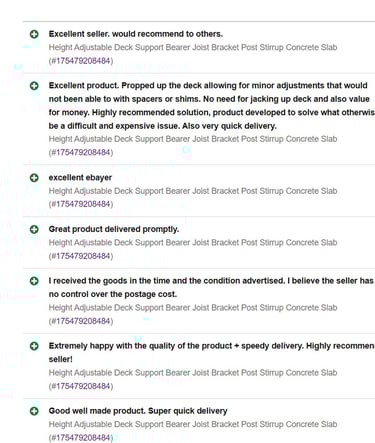Open item number link under 'excellent ebayer'
This screenshot has width=375, height=443.
[x=81, y=204]
